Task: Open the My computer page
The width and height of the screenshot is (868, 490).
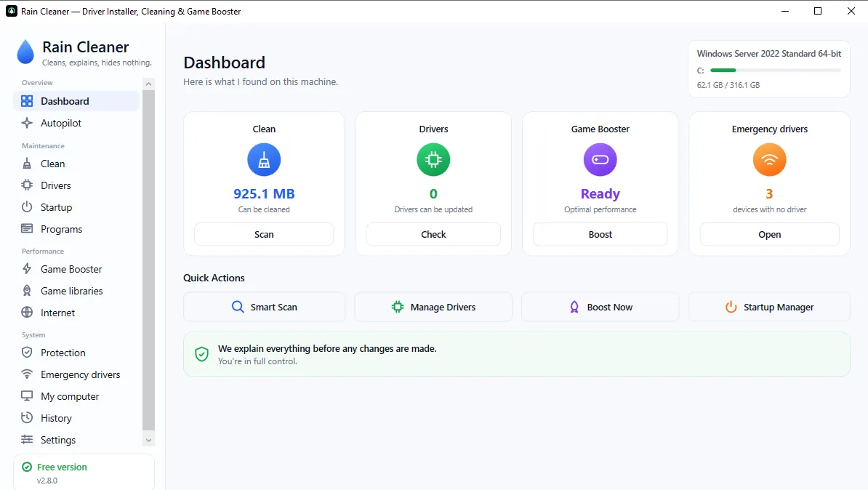Action: click(76, 396)
